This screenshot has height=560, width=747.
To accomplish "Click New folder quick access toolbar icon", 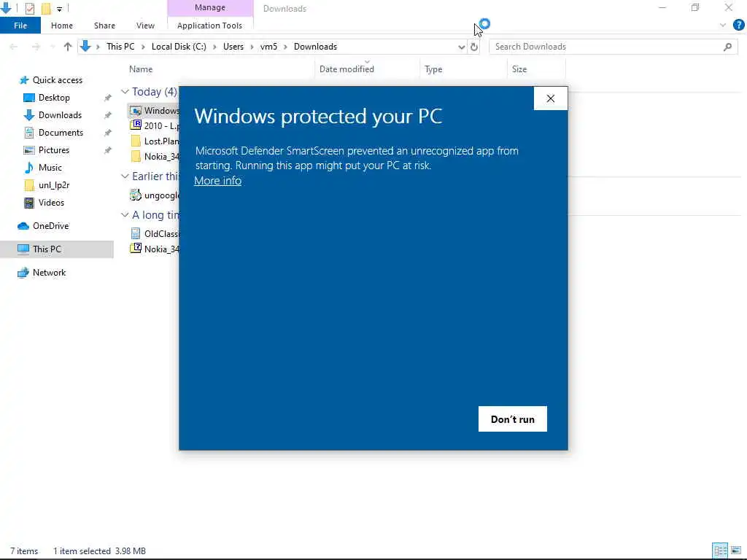I will 46,9.
